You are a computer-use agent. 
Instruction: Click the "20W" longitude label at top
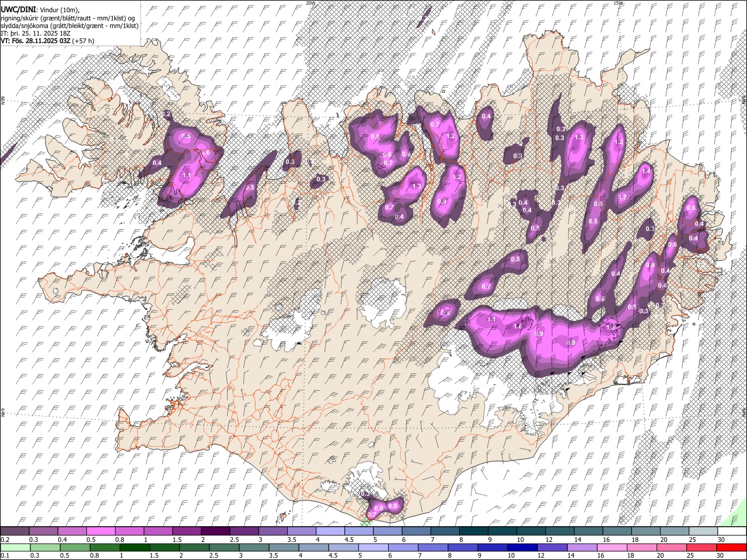click(x=310, y=3)
